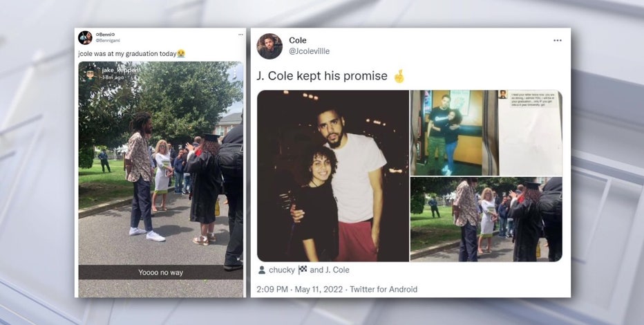The height and width of the screenshot is (325, 644).
Task: Click the tagged people person icon
Action: pyautogui.click(x=262, y=270)
